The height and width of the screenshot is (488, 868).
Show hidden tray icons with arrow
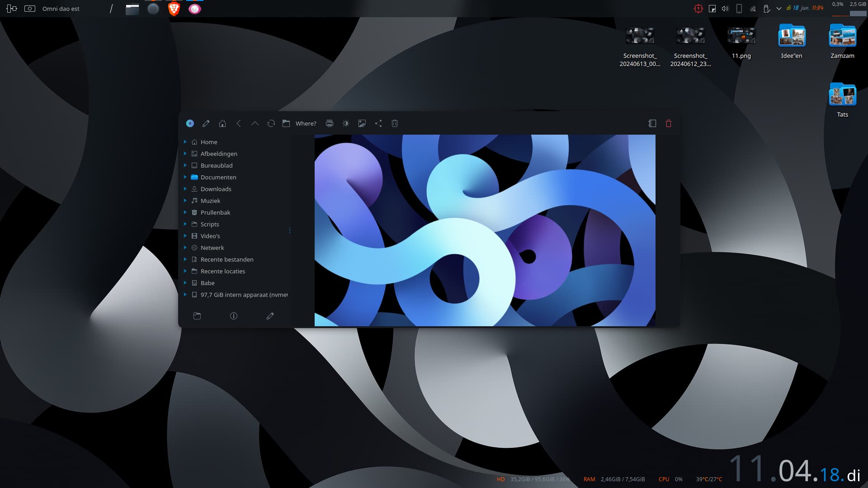point(779,9)
